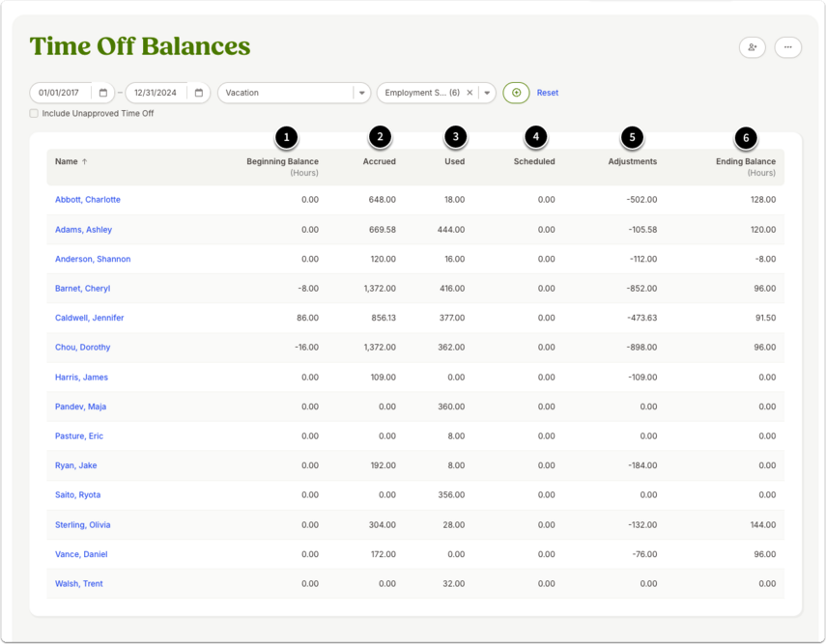The height and width of the screenshot is (644, 826).
Task: Click the Adjustments column header
Action: (x=632, y=161)
